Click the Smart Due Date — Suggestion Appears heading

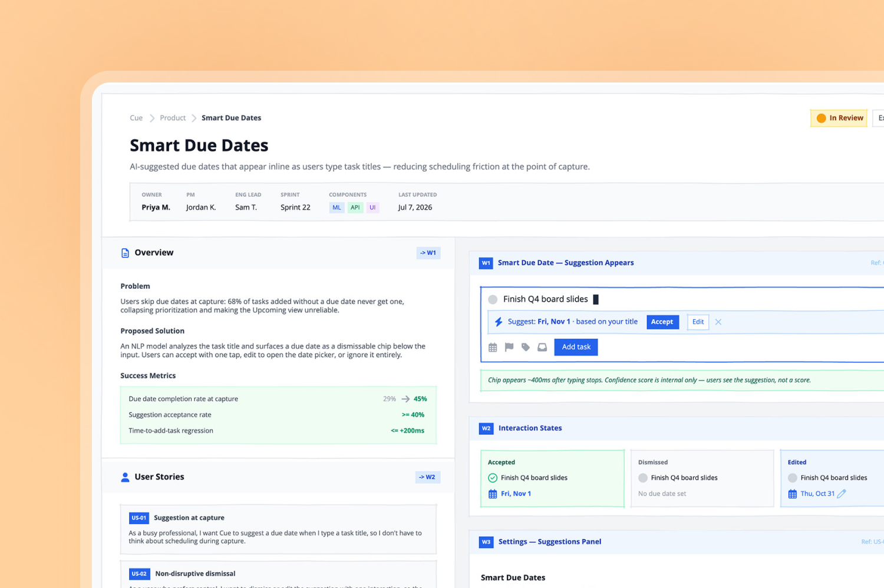click(566, 263)
